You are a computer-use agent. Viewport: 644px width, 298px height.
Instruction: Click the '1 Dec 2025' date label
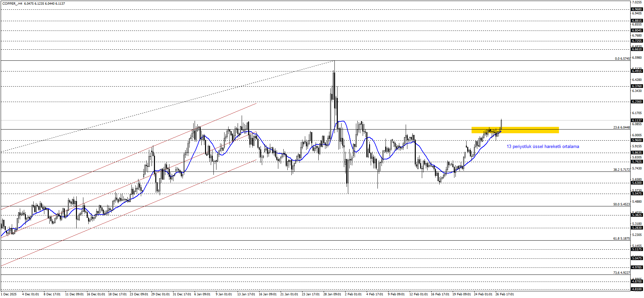coord(8,294)
